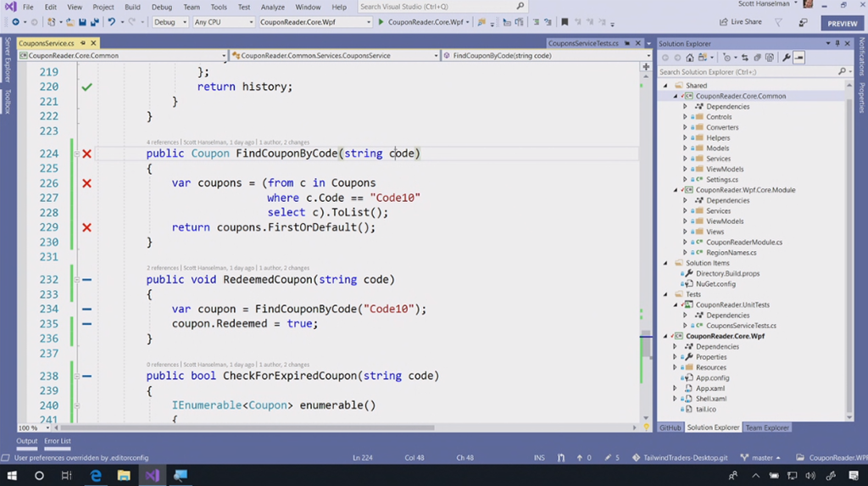This screenshot has height=486, width=868.
Task: Open the Analyze menu
Action: 272,7
